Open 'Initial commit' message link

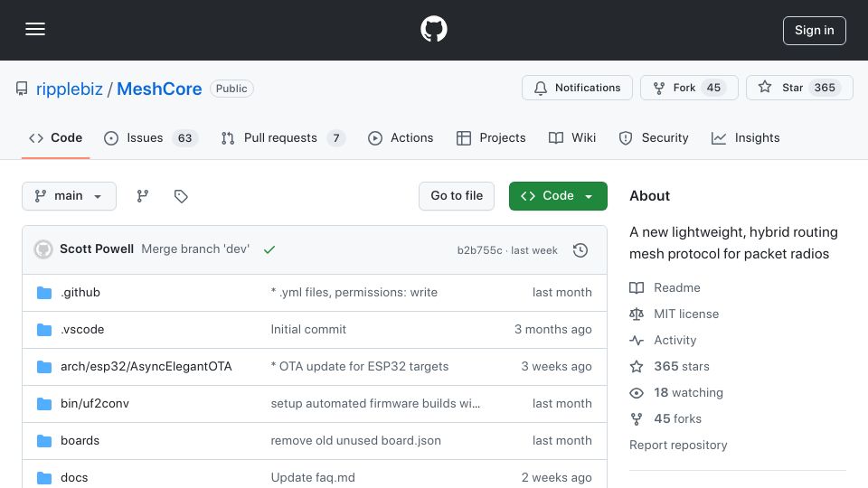coord(308,329)
